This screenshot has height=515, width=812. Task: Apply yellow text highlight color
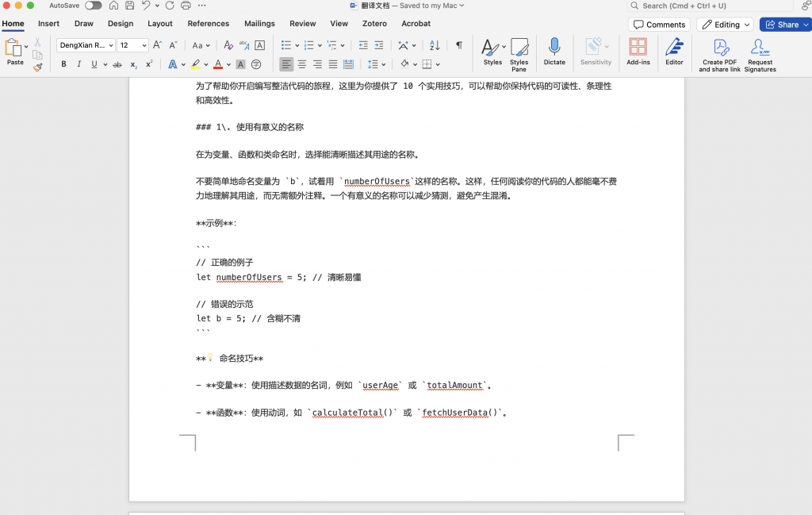coord(195,64)
